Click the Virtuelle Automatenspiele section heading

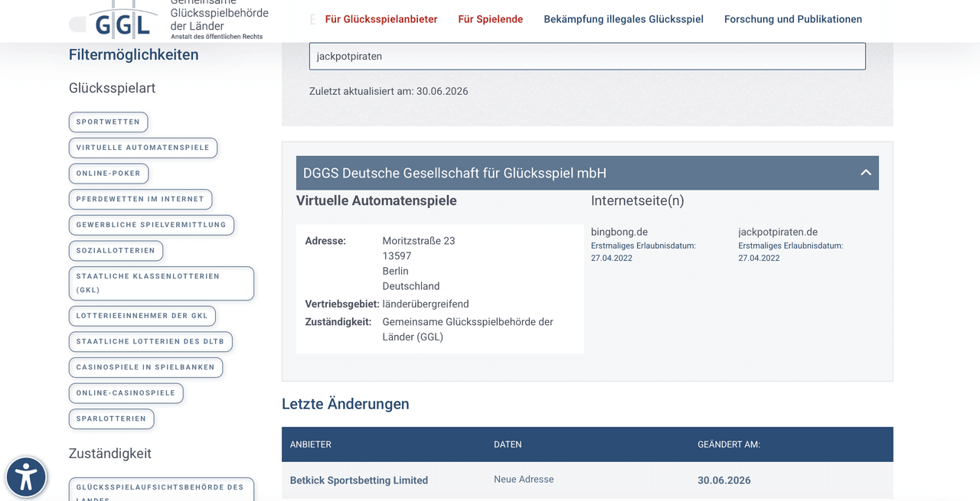pos(377,200)
